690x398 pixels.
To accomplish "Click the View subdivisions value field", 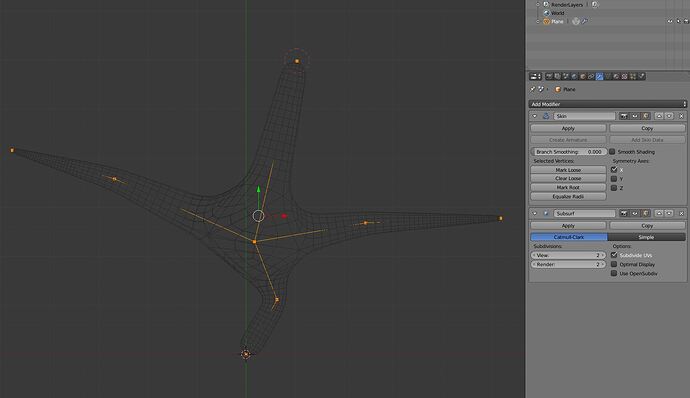I will point(568,255).
